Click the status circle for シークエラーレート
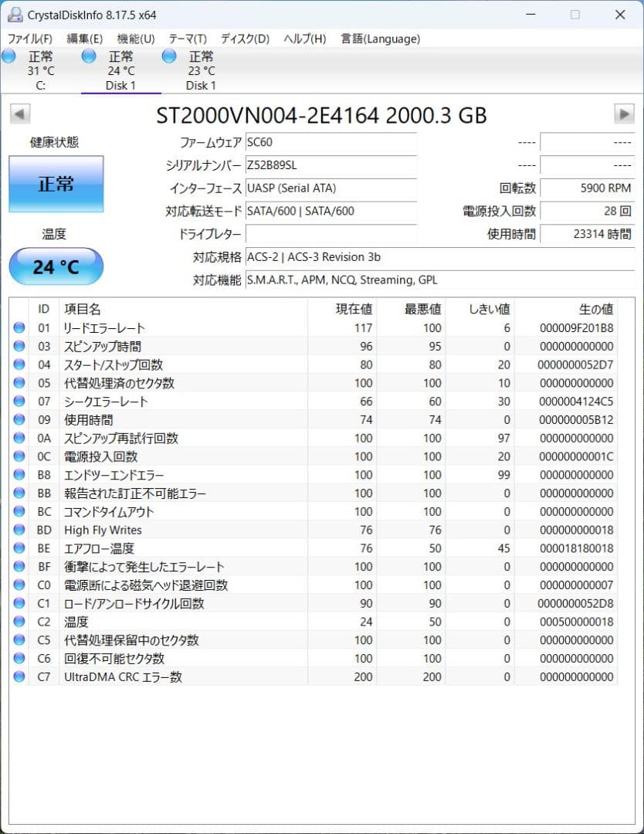This screenshot has height=834, width=644. (x=19, y=401)
